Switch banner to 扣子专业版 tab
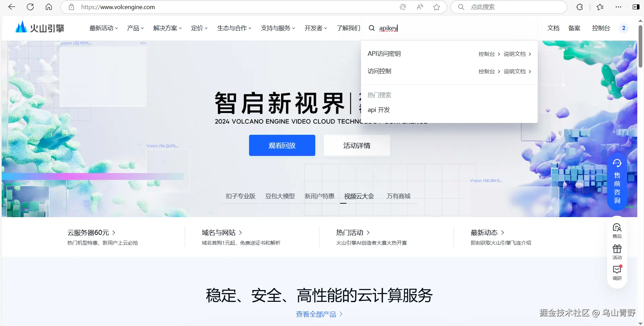Image resolution: width=644 pixels, height=326 pixels. (x=240, y=196)
